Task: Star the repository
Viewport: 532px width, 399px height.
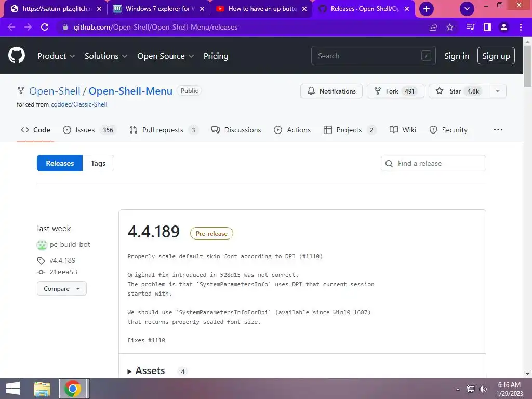Action: tap(459, 91)
